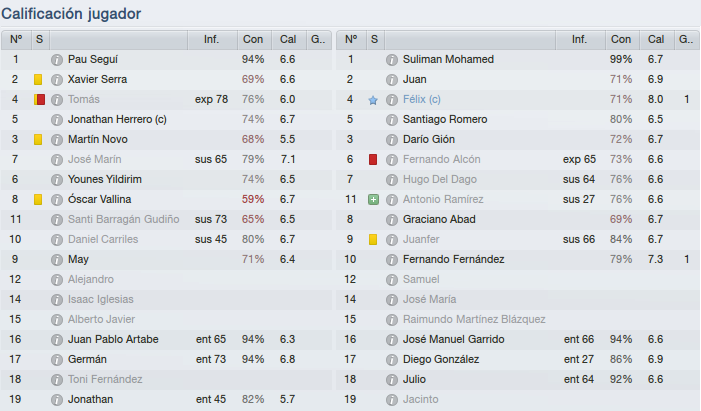Click the red card icon on Fernando Alcón
Viewport: 701px width, 411px height.
(x=373, y=159)
